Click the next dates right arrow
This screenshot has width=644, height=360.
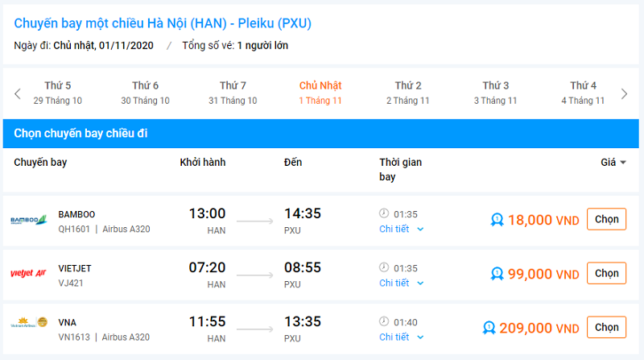(x=624, y=93)
